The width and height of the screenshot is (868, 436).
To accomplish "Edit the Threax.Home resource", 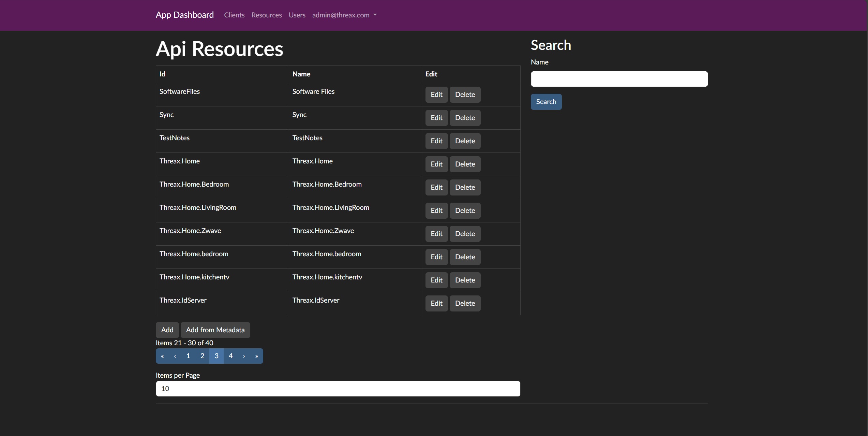I will pos(436,164).
